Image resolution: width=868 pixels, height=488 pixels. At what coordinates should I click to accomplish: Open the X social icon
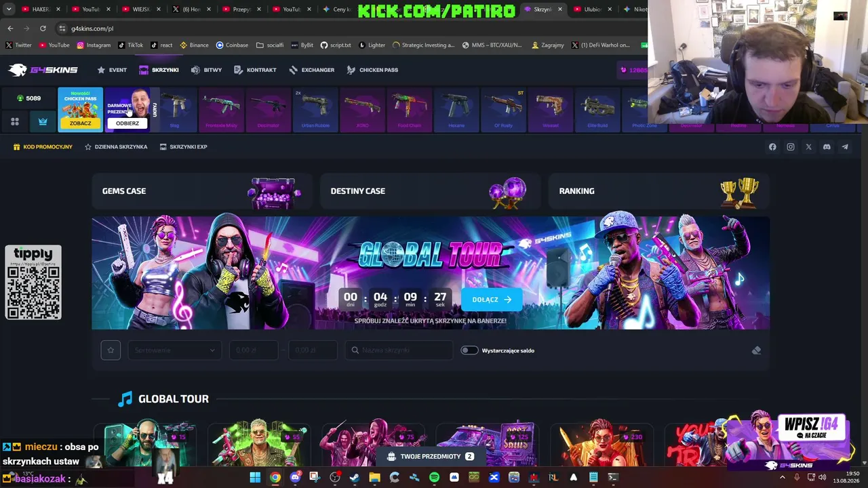[808, 146]
